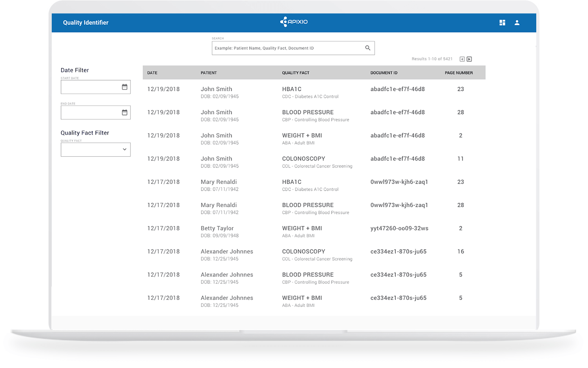Go to next results page arrow
588x368 pixels.
(469, 59)
